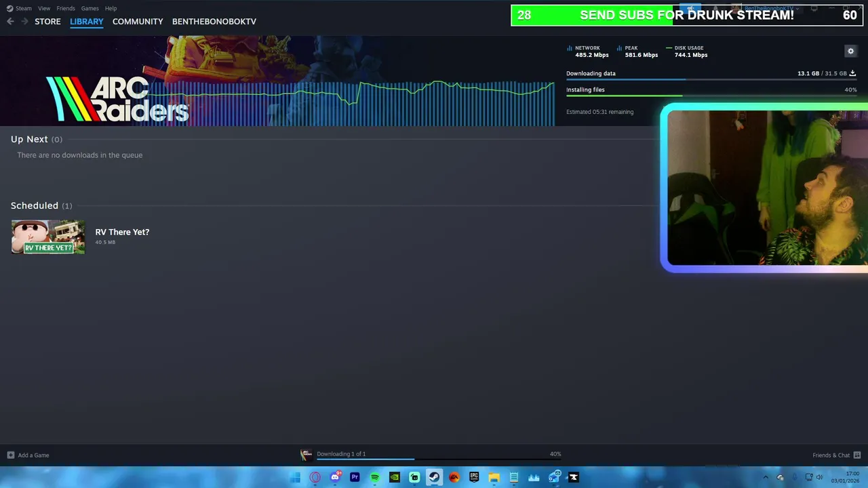Select the RV There Yet? title
This screenshot has width=868, height=488.
pos(122,232)
